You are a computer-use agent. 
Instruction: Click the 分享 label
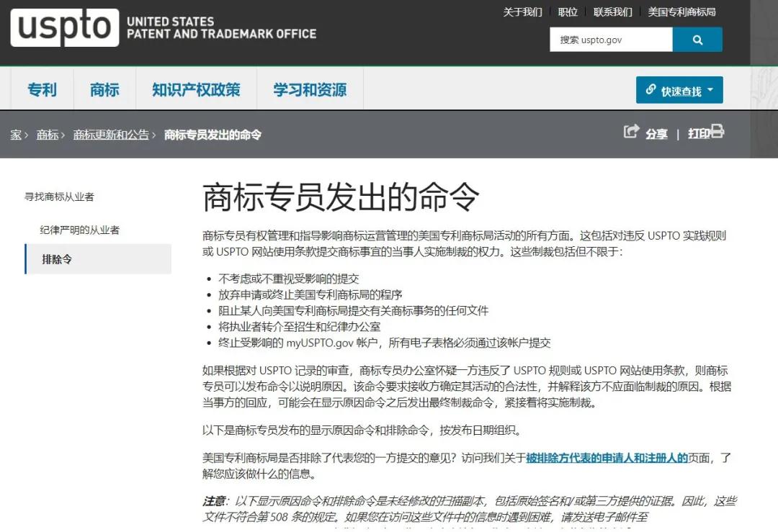click(x=656, y=133)
